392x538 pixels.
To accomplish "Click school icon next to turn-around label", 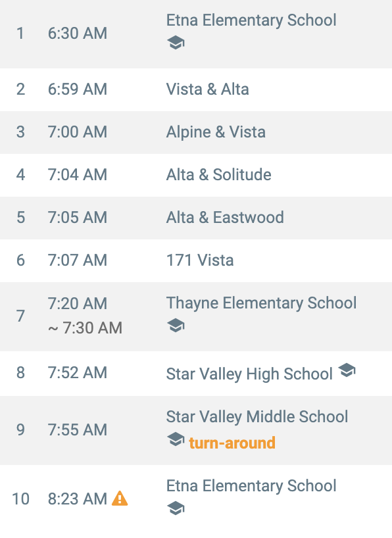I will click(176, 439).
